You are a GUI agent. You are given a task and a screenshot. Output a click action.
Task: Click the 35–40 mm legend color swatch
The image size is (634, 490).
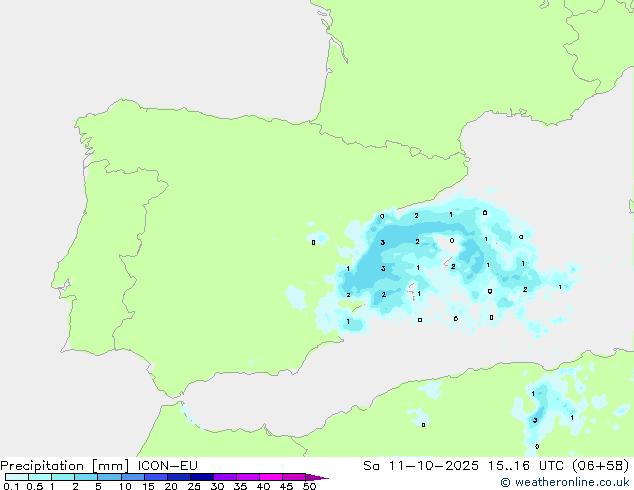(x=248, y=477)
